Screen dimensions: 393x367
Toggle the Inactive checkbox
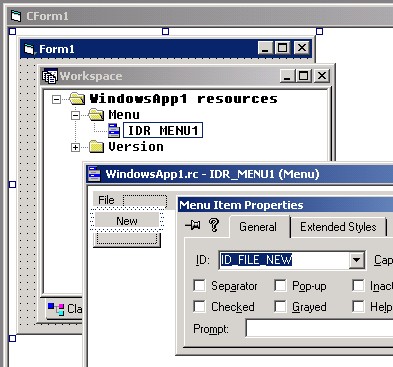(x=358, y=286)
